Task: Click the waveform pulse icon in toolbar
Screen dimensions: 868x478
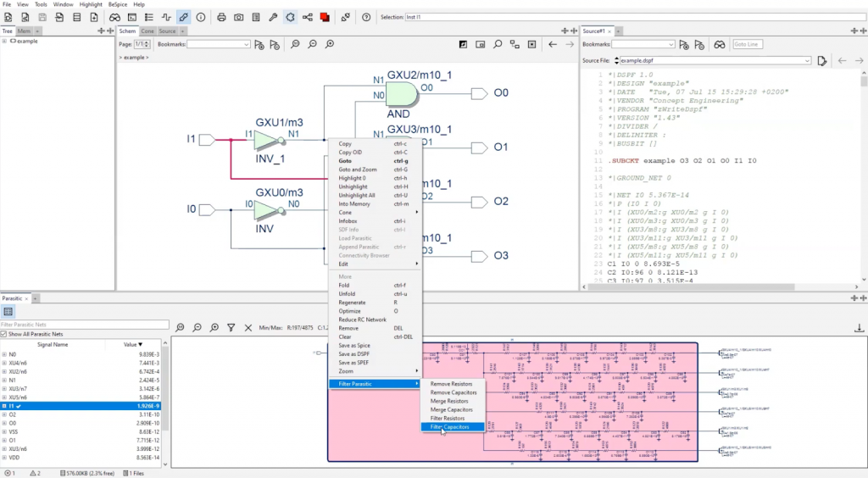Action: point(166,17)
